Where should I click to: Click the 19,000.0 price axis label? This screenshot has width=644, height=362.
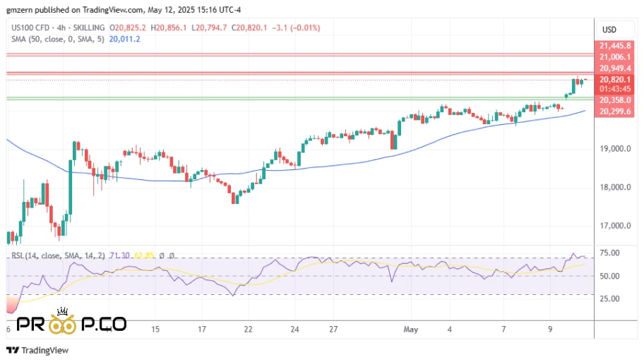pyautogui.click(x=615, y=149)
